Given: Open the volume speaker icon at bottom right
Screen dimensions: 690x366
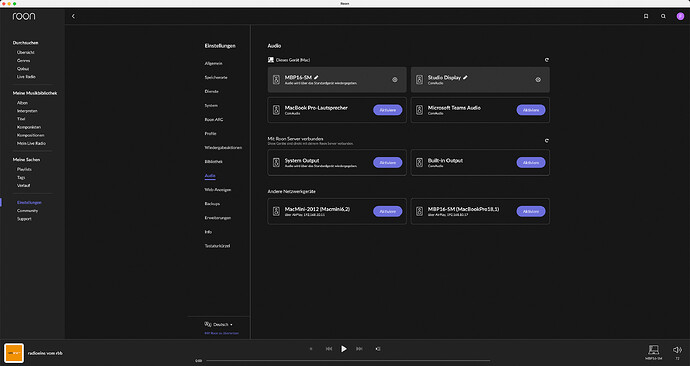Looking at the screenshot, I should pyautogui.click(x=677, y=350).
